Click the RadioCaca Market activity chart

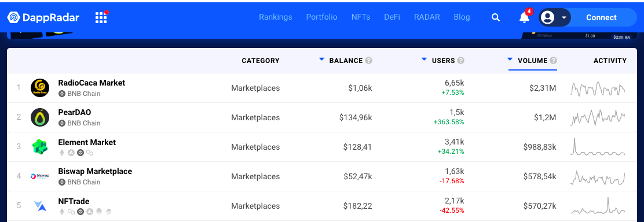(x=598, y=88)
